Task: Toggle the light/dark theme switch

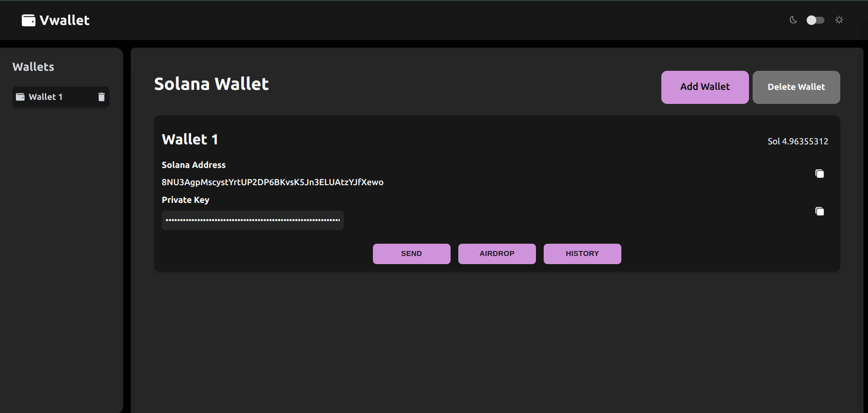Action: (x=815, y=20)
